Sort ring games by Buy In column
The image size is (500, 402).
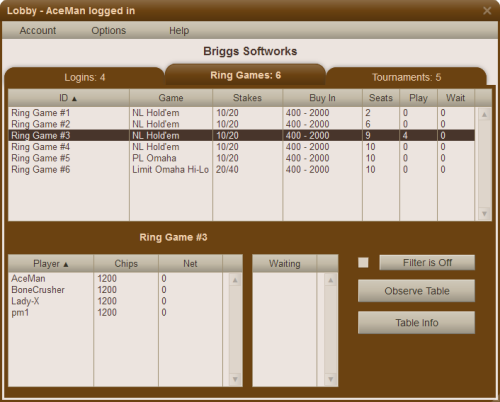pos(322,98)
